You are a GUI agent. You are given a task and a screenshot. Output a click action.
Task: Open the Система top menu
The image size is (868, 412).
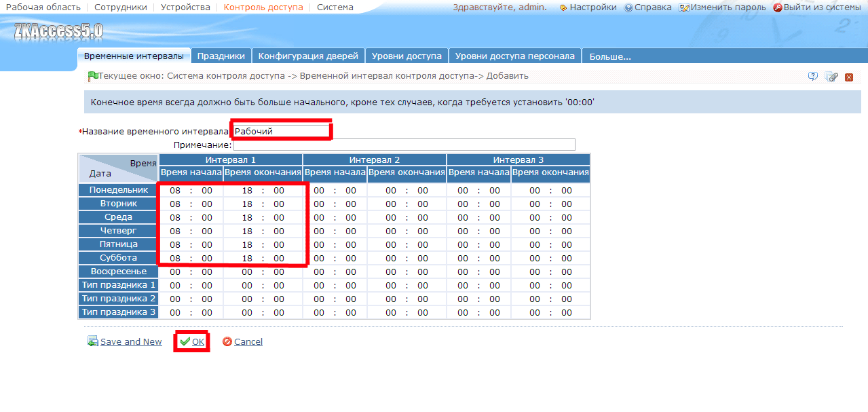pos(335,7)
